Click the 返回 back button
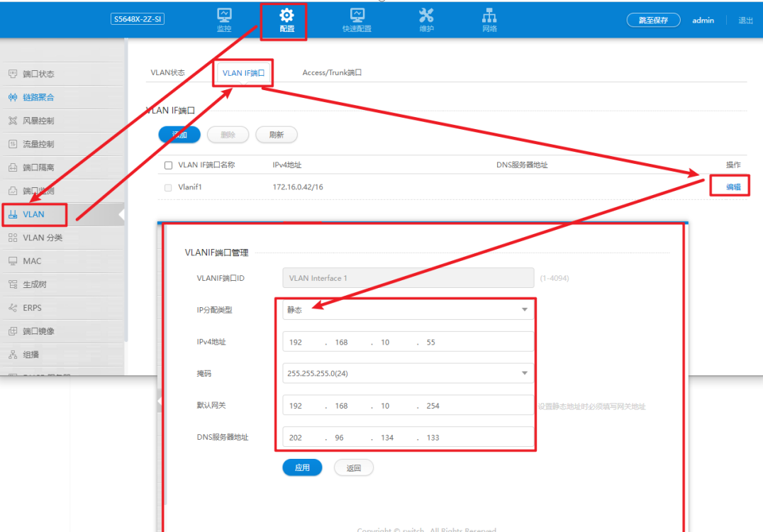The width and height of the screenshot is (763, 532). 354,467
